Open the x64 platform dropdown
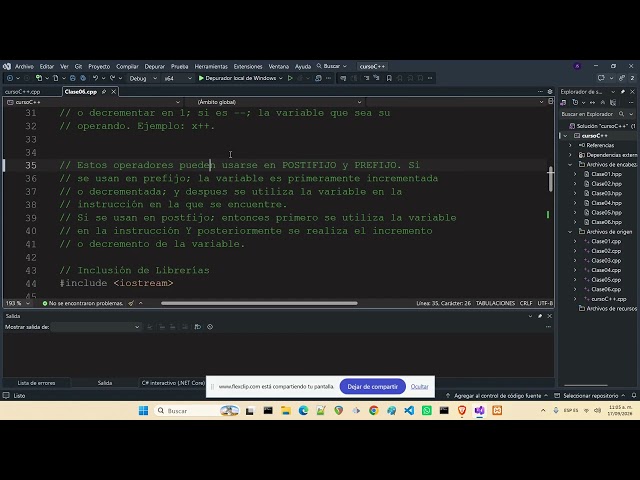 tap(178, 78)
